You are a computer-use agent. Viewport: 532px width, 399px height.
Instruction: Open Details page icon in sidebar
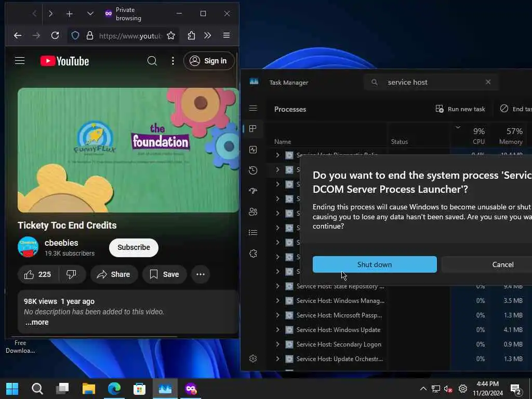click(253, 233)
